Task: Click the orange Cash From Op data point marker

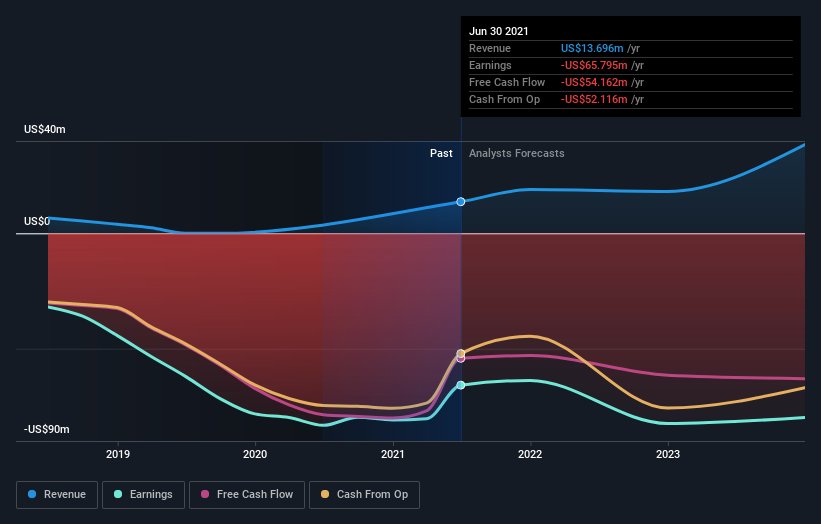Action: (x=461, y=353)
